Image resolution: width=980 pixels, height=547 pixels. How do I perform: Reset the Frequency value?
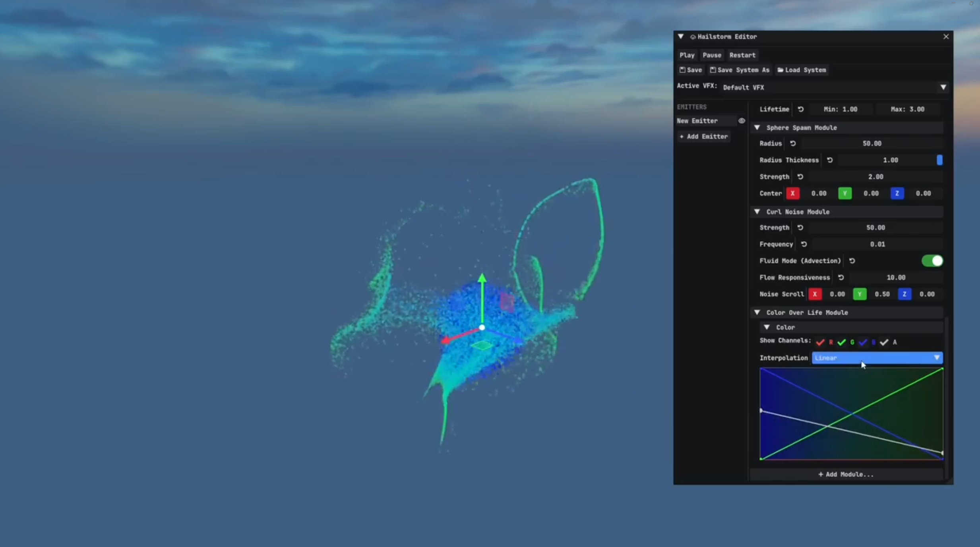tap(804, 244)
